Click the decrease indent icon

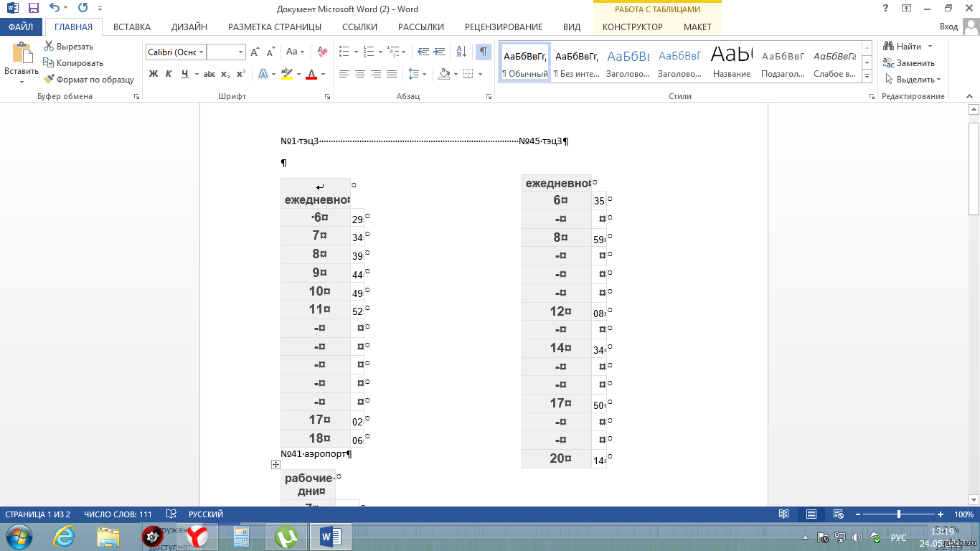(423, 52)
